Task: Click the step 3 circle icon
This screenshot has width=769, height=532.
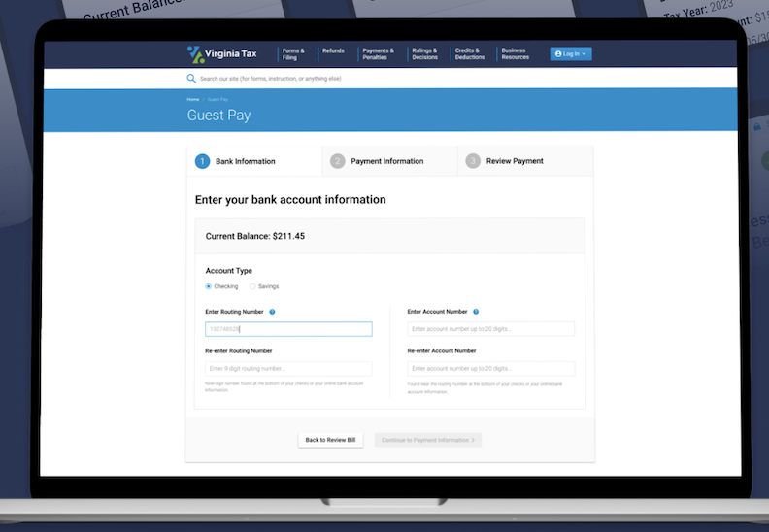Action: coord(473,161)
